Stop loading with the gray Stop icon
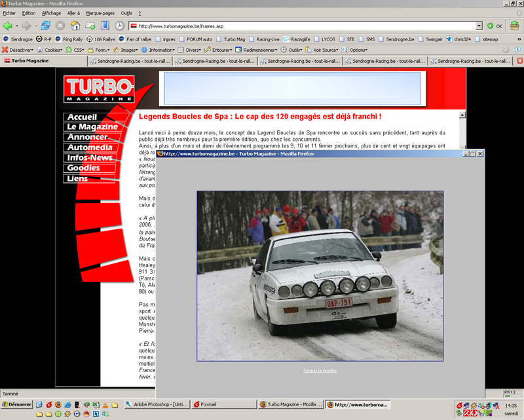This screenshot has width=524, height=420. [60, 26]
